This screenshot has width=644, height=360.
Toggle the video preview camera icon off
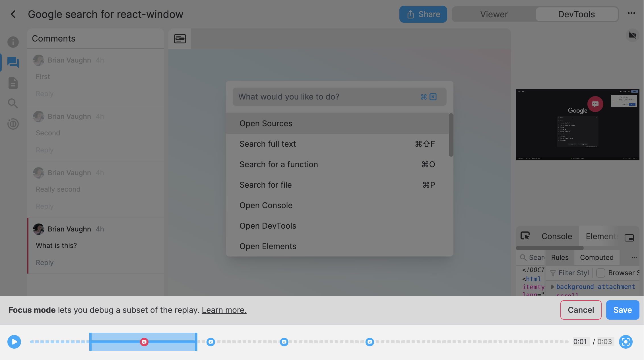(633, 35)
